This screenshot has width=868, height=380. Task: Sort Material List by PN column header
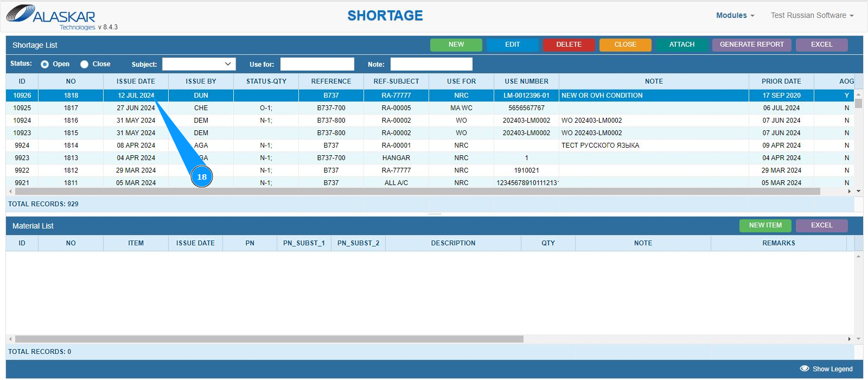click(250, 243)
